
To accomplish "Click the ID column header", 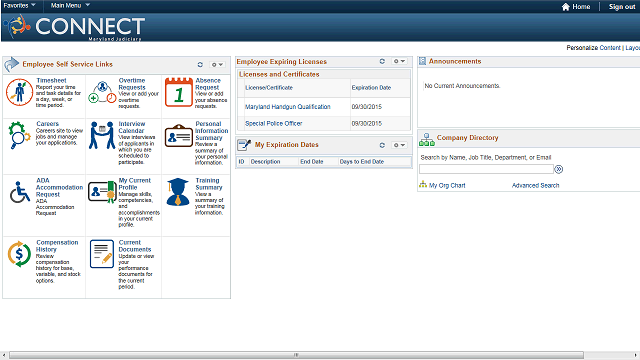I will tap(241, 162).
